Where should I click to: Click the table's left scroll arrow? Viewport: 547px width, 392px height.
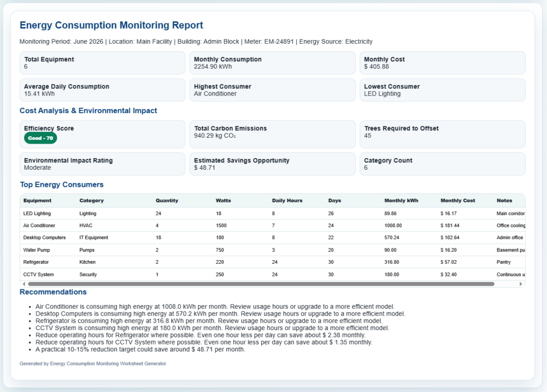(x=24, y=284)
